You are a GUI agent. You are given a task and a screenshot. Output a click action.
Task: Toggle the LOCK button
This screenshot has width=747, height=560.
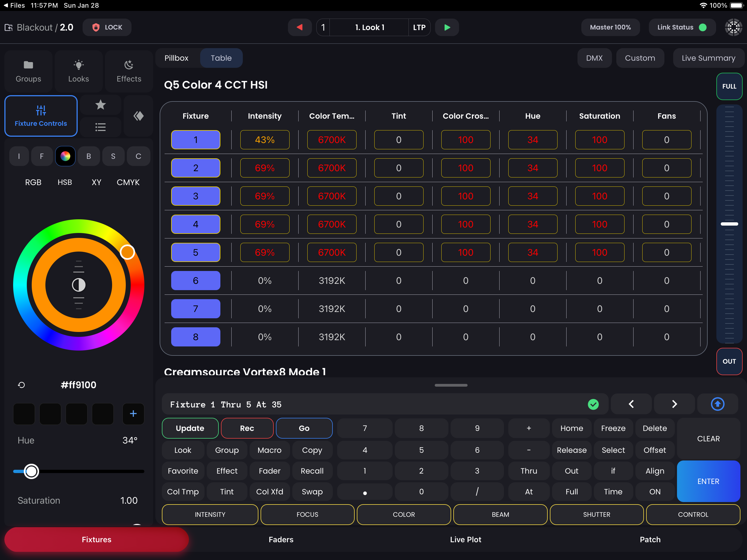point(107,27)
